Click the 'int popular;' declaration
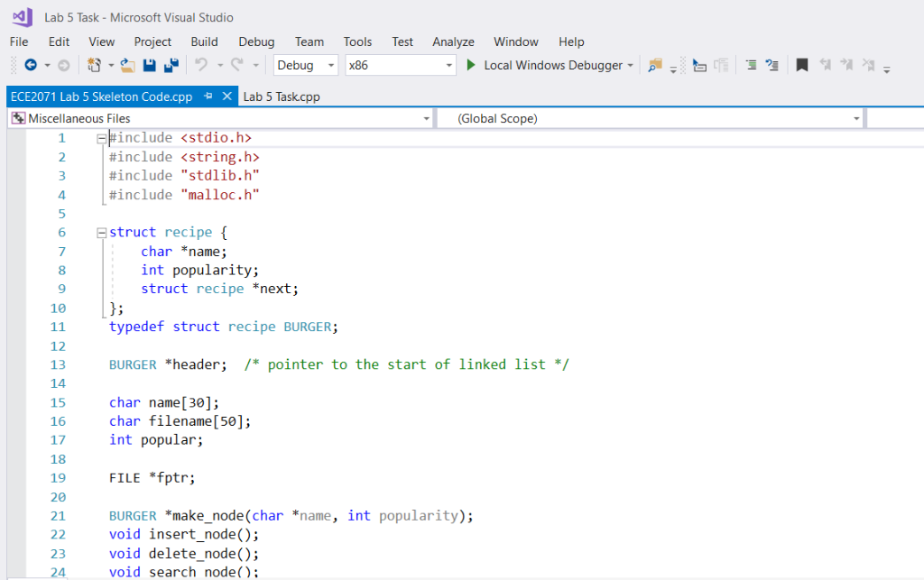 pos(156,440)
